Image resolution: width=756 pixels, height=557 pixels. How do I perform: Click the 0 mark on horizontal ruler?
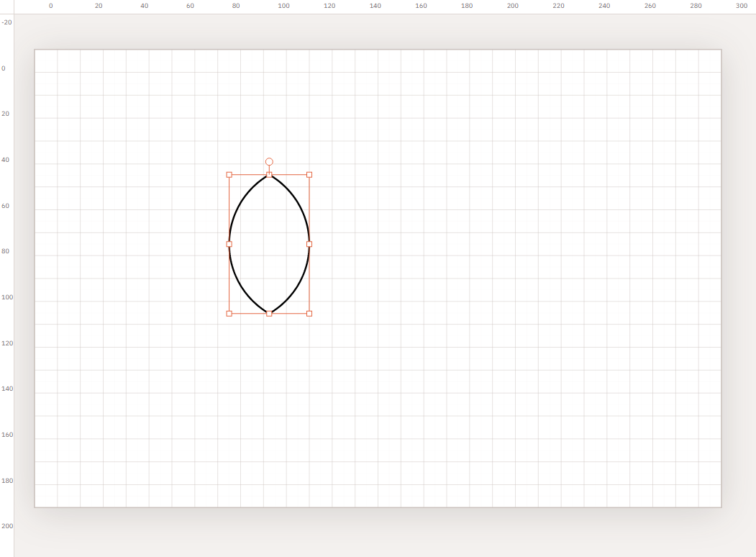(x=50, y=6)
